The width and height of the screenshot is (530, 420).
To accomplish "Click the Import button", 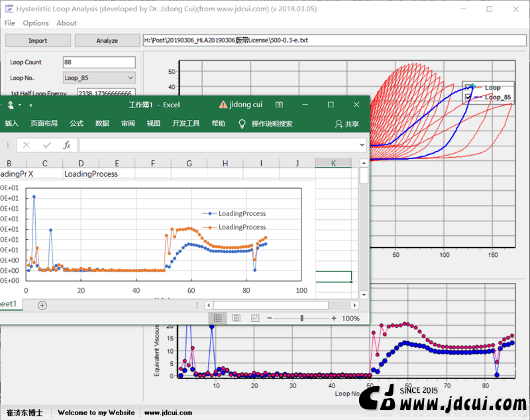I will (x=38, y=40).
